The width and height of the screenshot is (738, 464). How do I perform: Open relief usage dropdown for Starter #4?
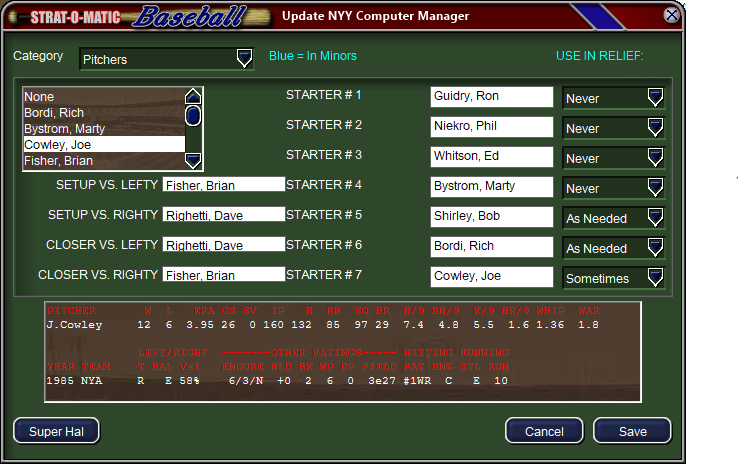coord(614,188)
